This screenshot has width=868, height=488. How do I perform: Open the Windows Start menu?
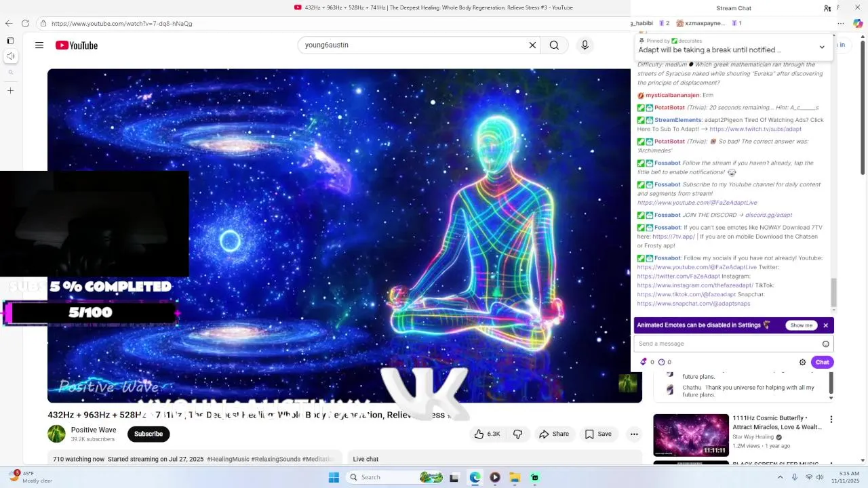pos(333,477)
